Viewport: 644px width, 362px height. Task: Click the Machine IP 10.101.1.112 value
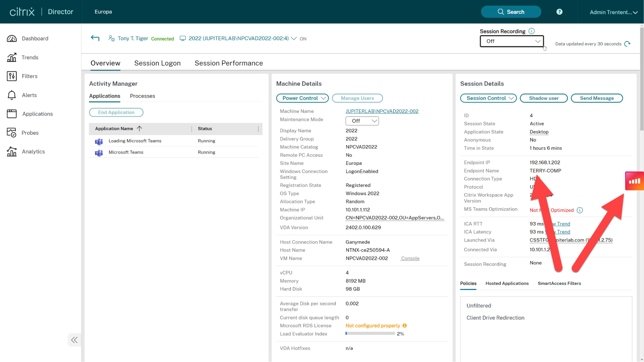(x=358, y=210)
